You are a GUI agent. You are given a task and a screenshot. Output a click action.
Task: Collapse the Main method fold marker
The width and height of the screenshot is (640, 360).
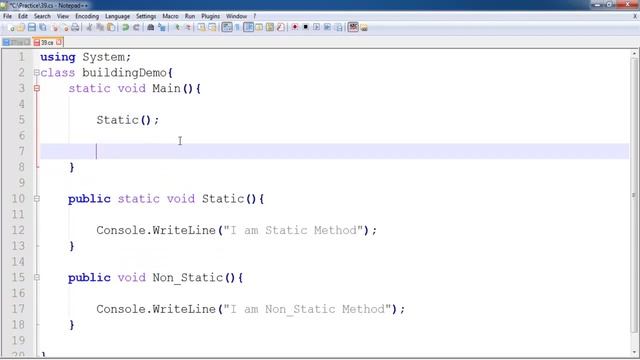tap(37, 88)
